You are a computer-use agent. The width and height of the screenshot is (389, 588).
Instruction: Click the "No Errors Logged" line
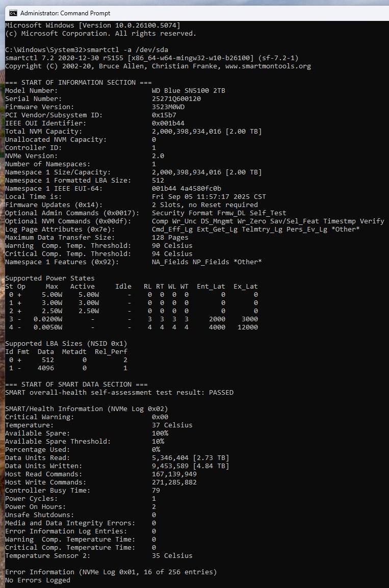click(38, 580)
